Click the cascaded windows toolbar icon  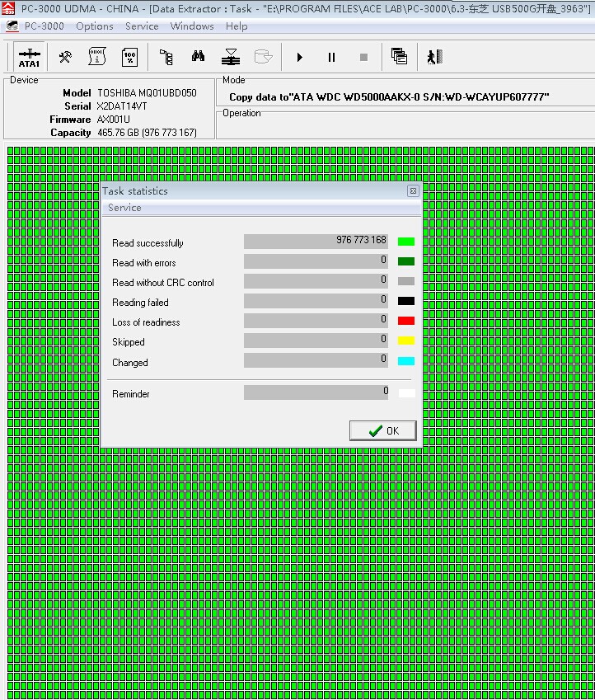(x=399, y=57)
